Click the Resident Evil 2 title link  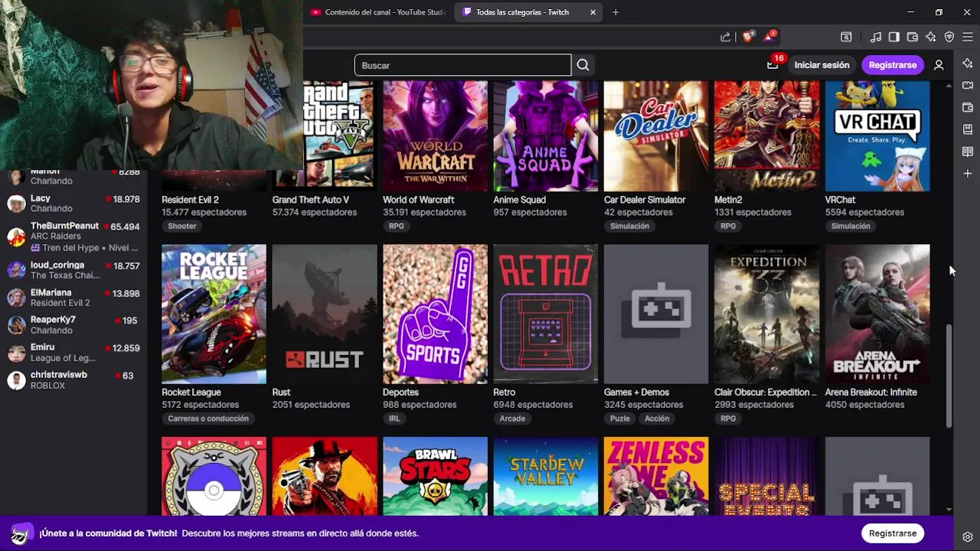tap(190, 200)
